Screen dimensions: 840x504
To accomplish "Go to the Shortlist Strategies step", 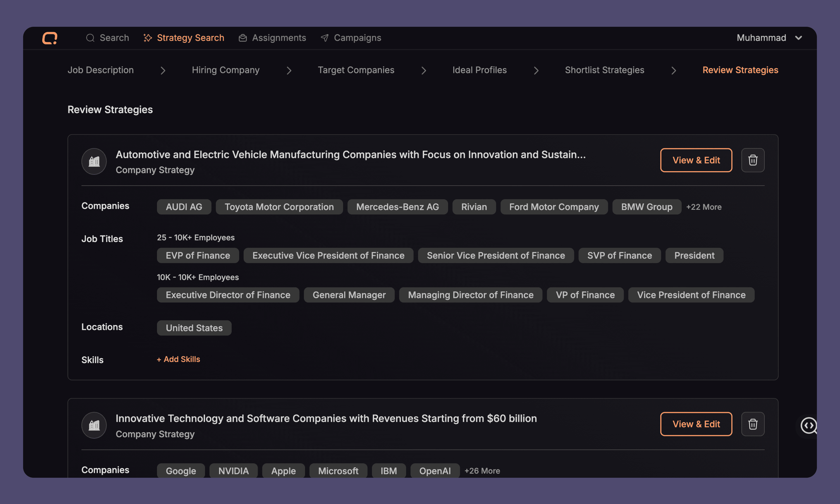I will (604, 70).
